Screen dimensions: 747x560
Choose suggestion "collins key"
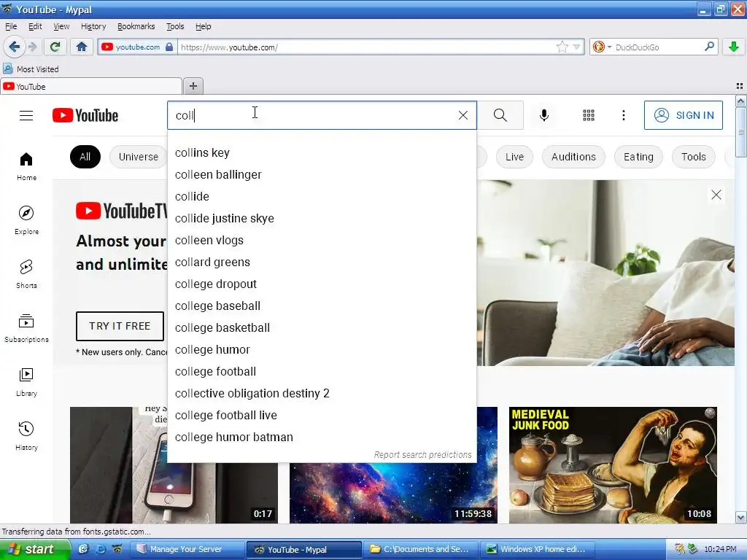(322, 153)
